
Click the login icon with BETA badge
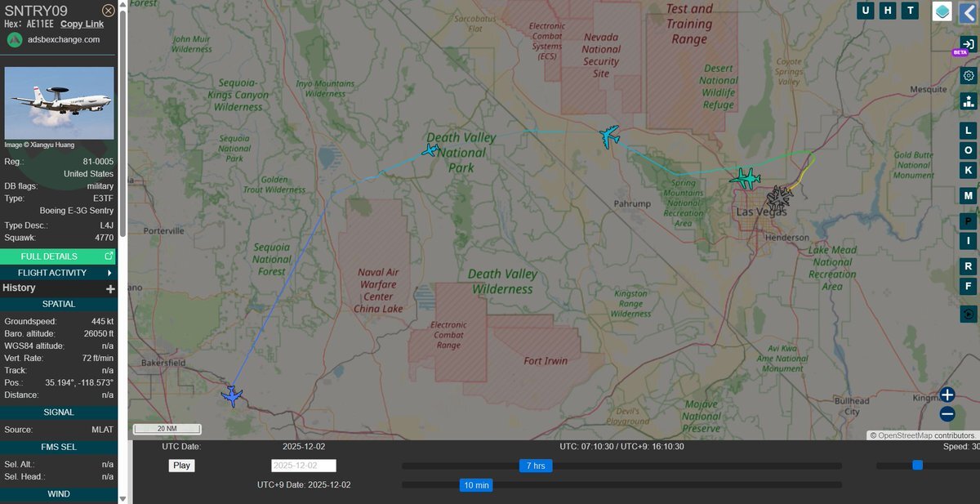(x=967, y=45)
